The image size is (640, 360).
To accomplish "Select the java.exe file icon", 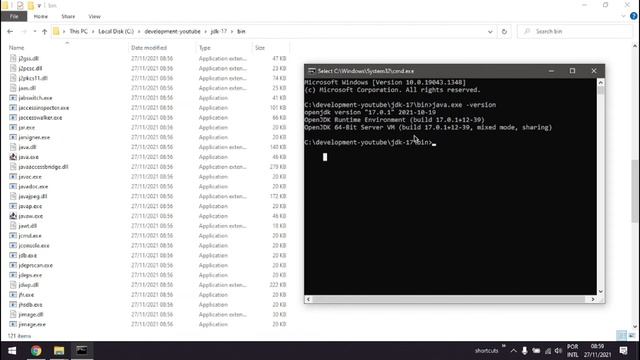I will point(13,157).
